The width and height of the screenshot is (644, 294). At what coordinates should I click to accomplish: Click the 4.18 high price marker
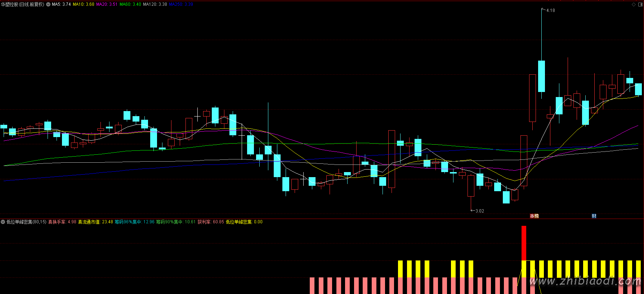pyautogui.click(x=550, y=10)
